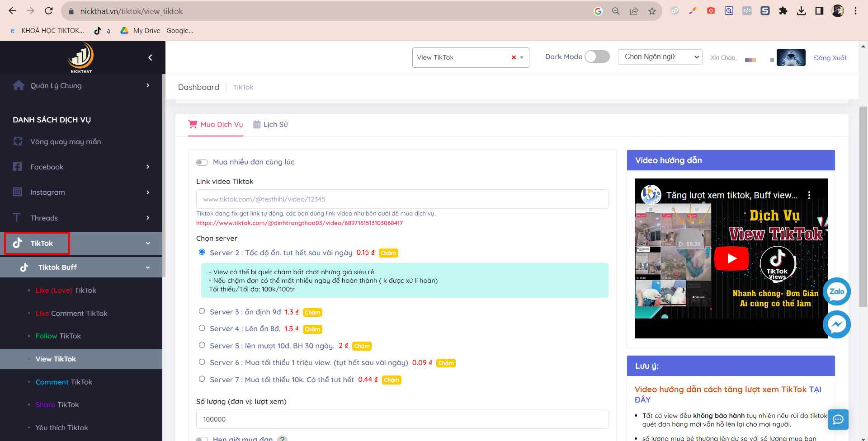This screenshot has height=441, width=868.
Task: Select Server 7 tối thiểu 10k option
Action: pyautogui.click(x=202, y=379)
